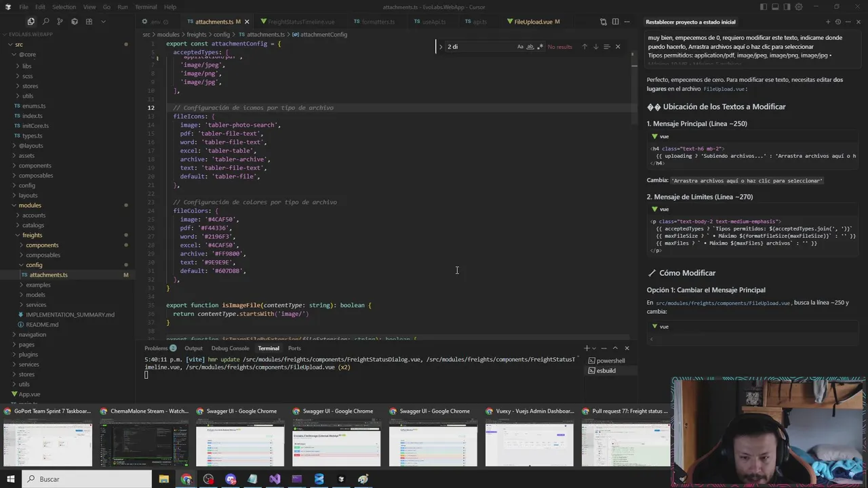
Task: Open Pull request 77 window thumbnail
Action: 625,438
